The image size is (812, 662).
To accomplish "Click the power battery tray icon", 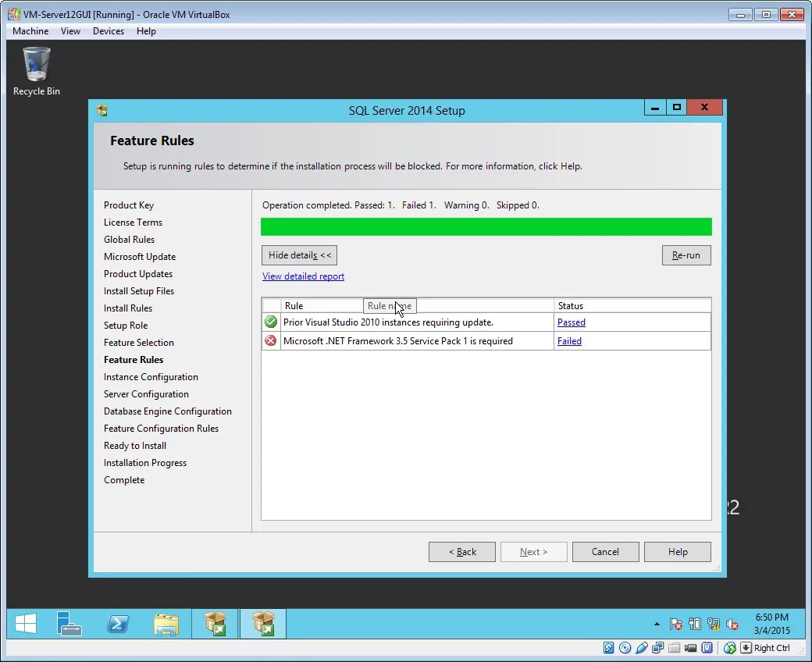I will pos(694,625).
